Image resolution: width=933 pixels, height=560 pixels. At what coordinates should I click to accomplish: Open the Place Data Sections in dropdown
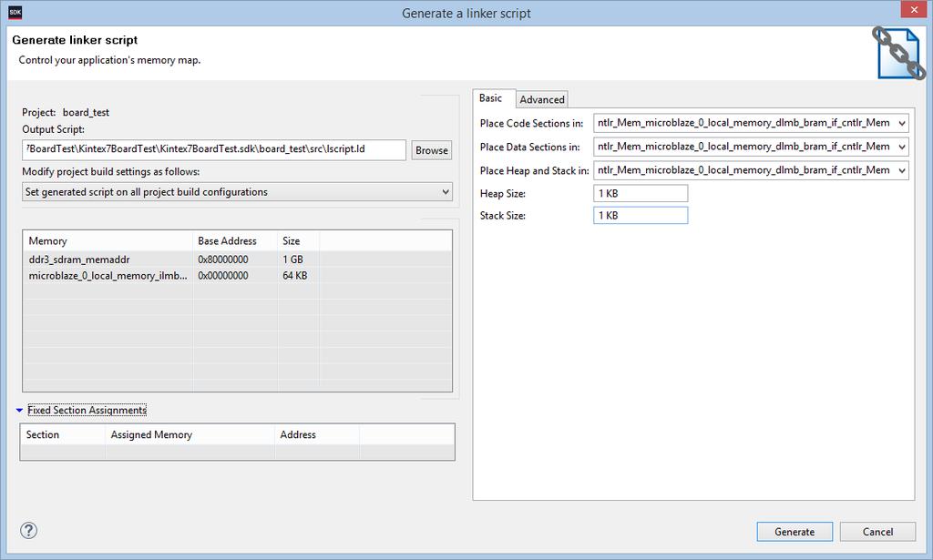coord(751,147)
